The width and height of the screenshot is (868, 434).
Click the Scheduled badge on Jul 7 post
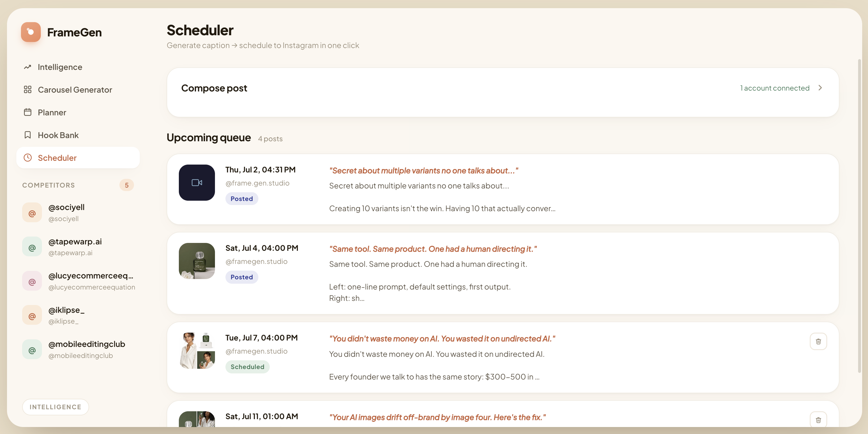(247, 367)
